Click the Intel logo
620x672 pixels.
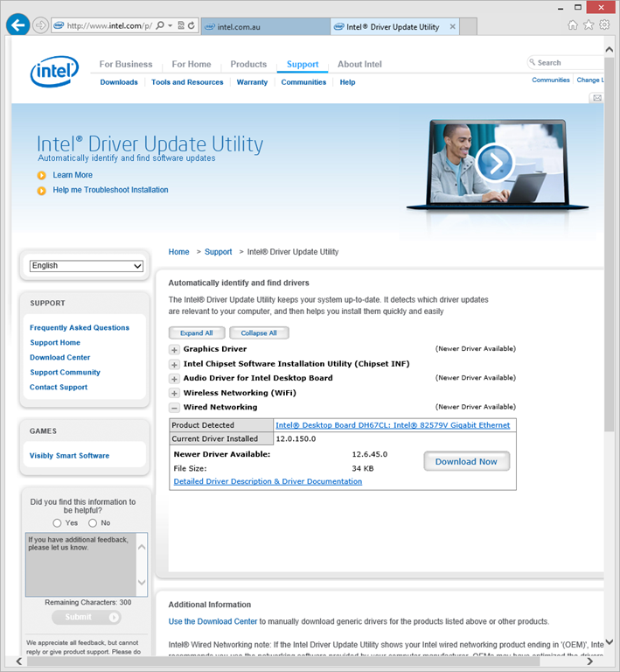pyautogui.click(x=54, y=72)
